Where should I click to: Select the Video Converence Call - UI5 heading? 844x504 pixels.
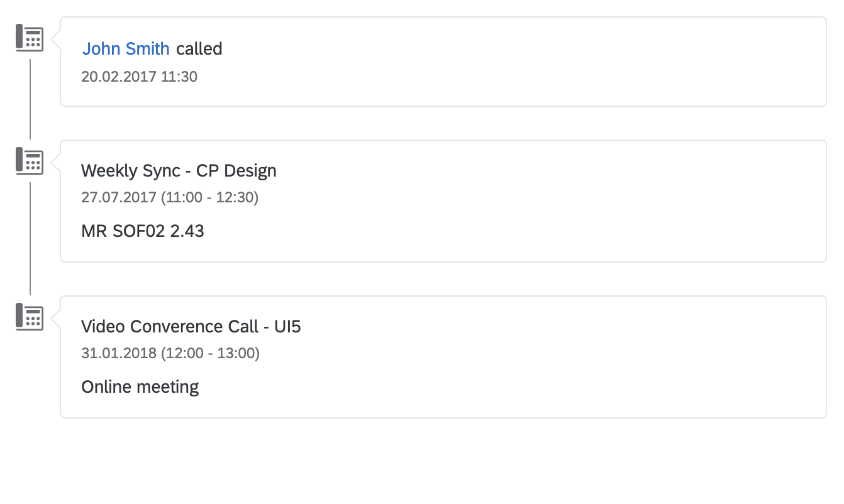(x=191, y=326)
